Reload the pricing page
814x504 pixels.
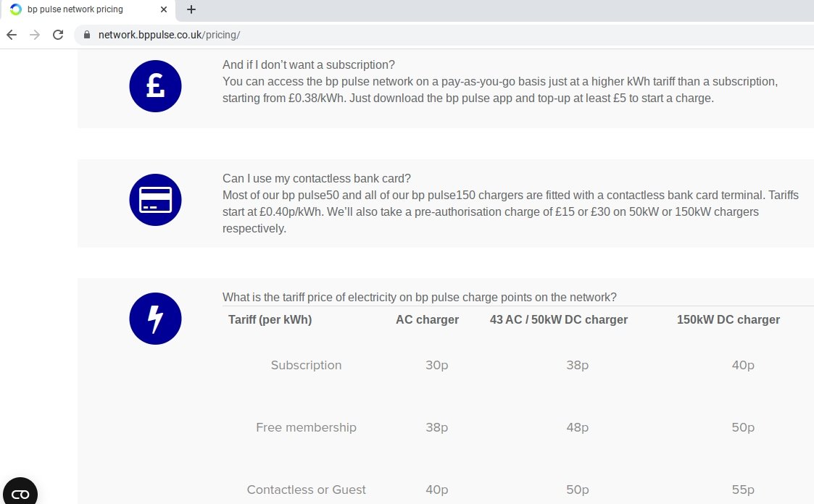pos(58,35)
